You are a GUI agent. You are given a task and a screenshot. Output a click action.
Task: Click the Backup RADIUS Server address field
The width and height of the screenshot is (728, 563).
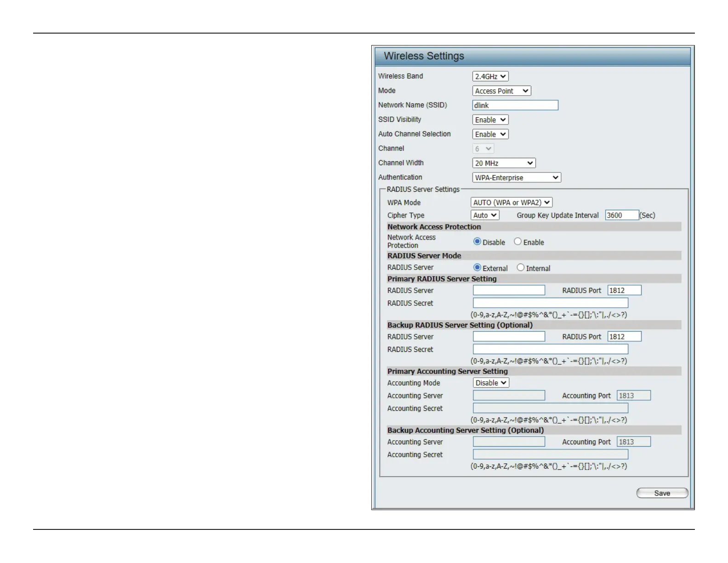(x=509, y=337)
